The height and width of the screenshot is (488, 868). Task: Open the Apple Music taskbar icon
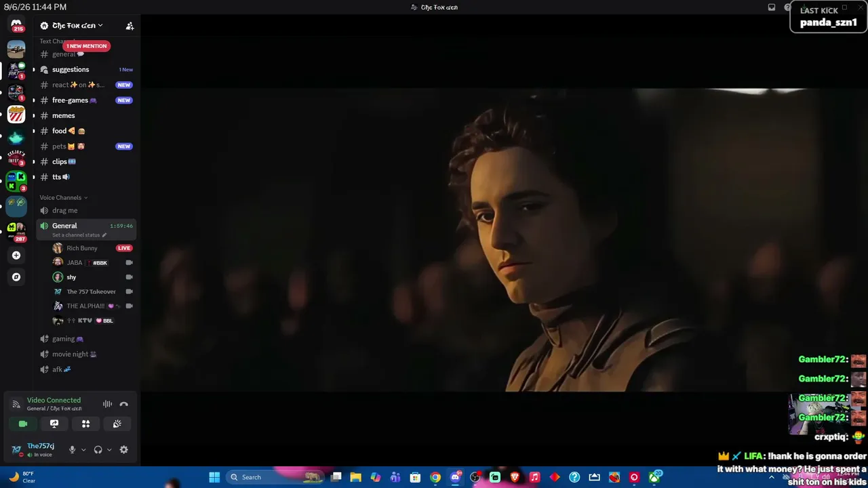(534, 477)
